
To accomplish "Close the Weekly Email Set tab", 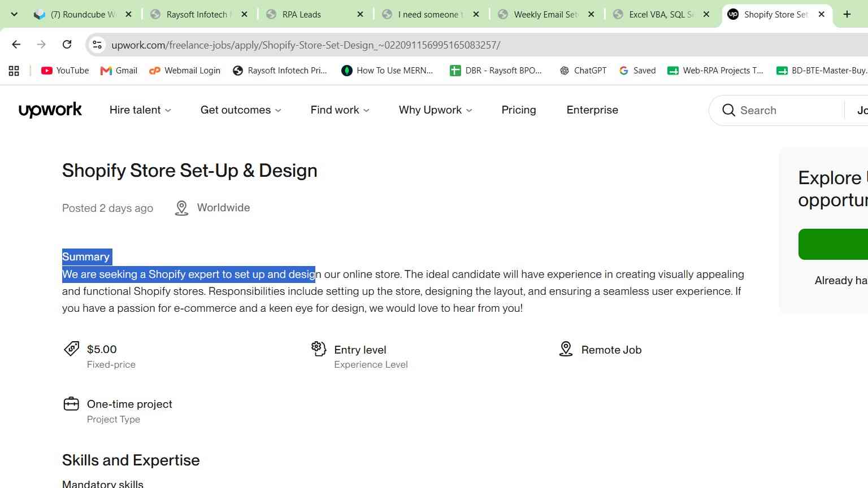I will (x=591, y=14).
